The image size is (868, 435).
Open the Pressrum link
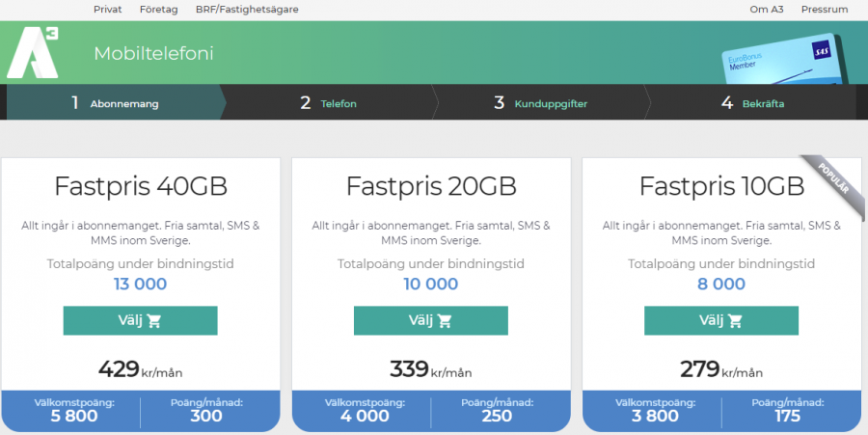tap(825, 10)
